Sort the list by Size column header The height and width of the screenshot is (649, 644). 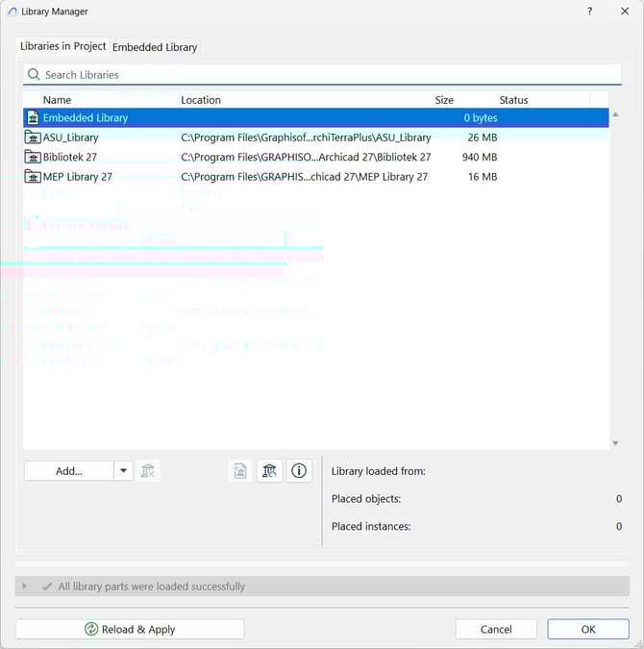tap(444, 100)
